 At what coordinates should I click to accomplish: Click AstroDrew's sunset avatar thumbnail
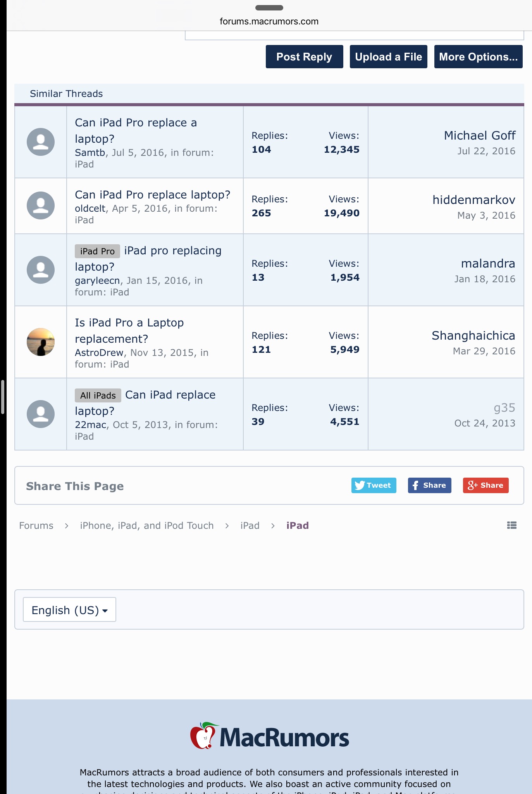coord(41,342)
